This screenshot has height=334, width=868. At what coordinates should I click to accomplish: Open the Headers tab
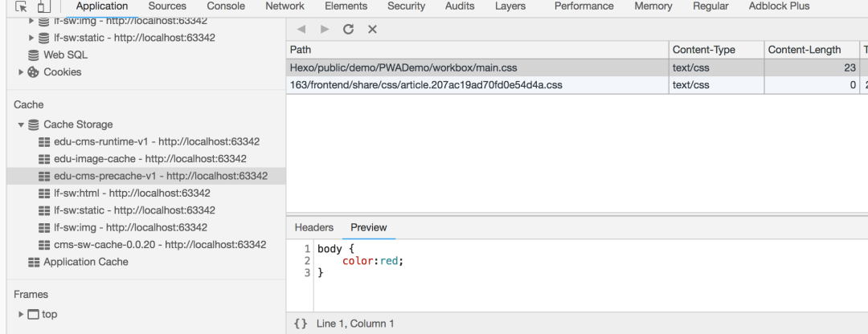[x=313, y=228]
